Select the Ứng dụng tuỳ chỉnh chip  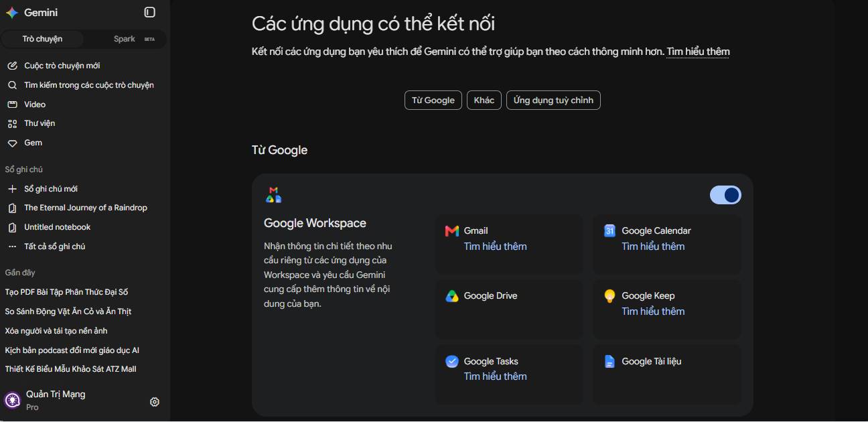[x=553, y=100]
